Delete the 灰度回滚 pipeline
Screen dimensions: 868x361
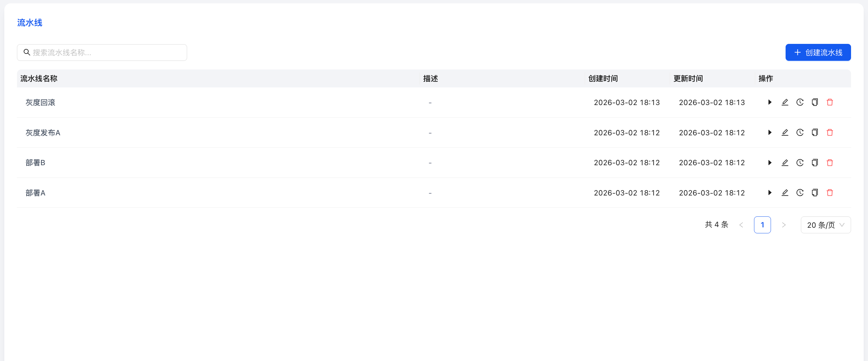click(829, 102)
